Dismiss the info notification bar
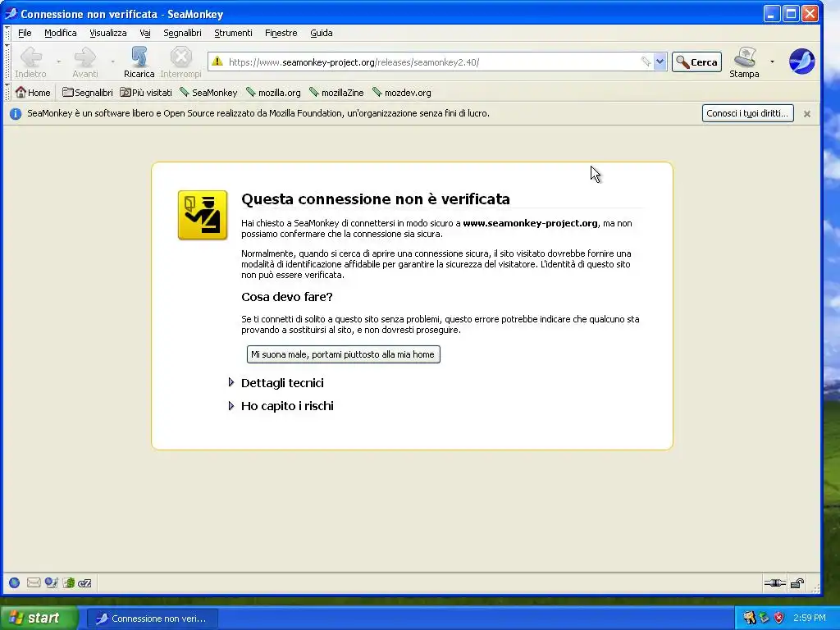 [807, 113]
